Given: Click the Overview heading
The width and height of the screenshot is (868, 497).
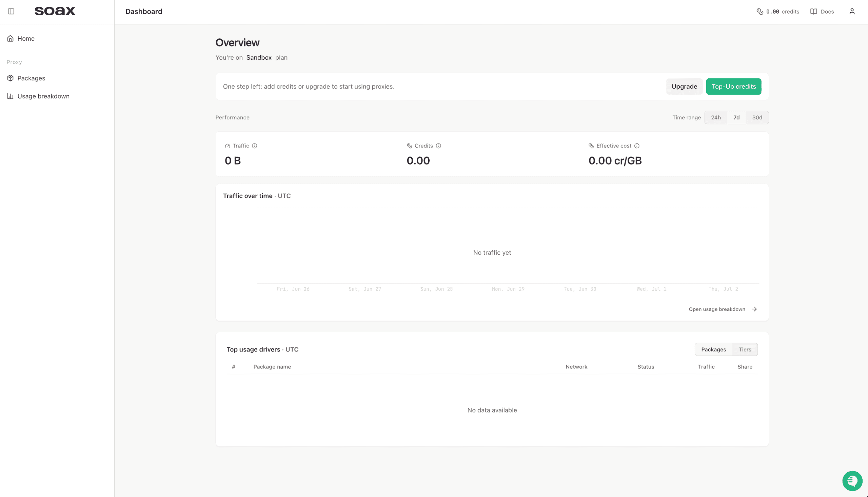Looking at the screenshot, I should click(x=237, y=43).
